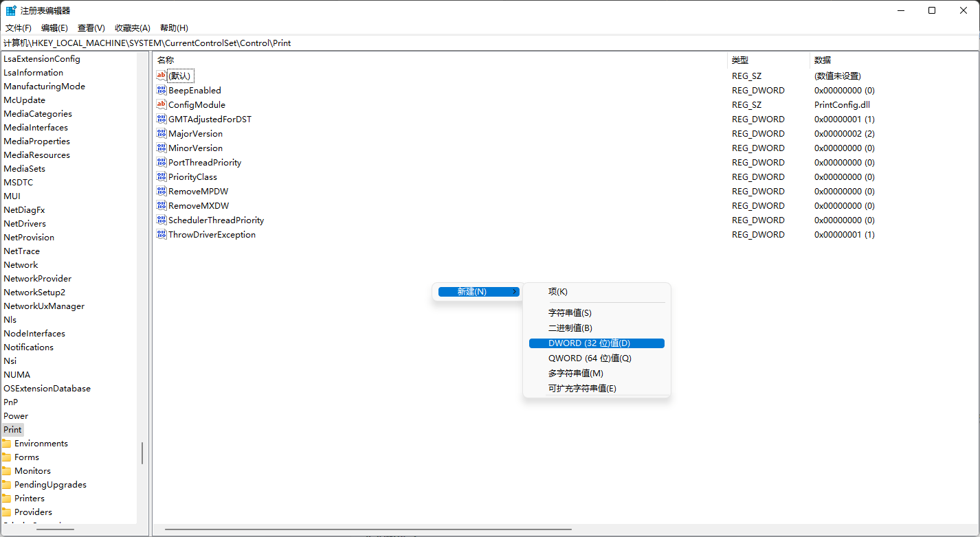
Task: Click the tree pane vertical scrollbar thumb
Action: (142, 453)
